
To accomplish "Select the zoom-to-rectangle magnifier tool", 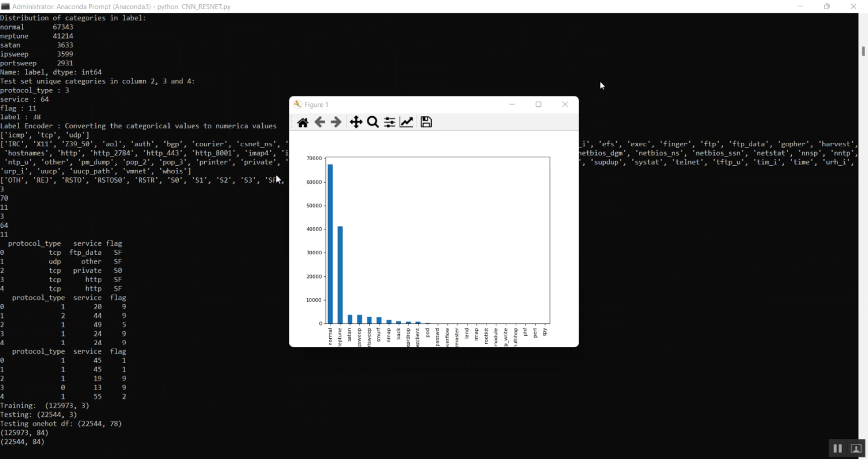I will [373, 122].
